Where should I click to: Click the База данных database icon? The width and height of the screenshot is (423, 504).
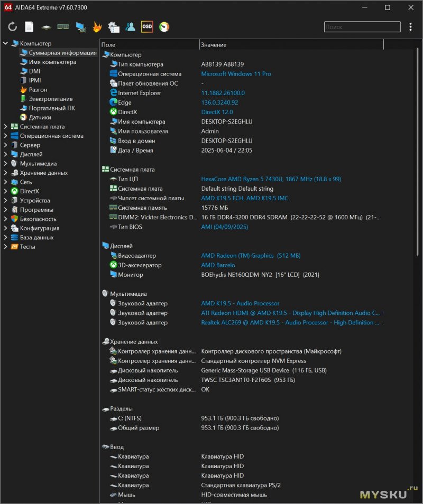coord(14,238)
